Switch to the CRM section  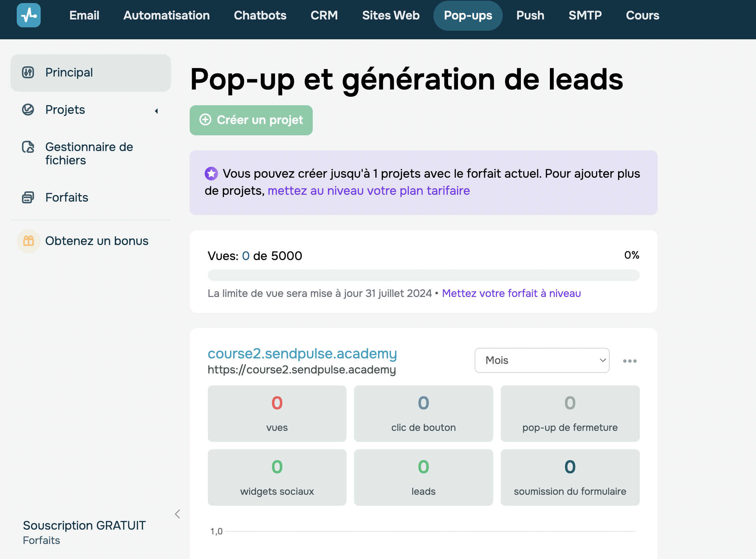(324, 15)
